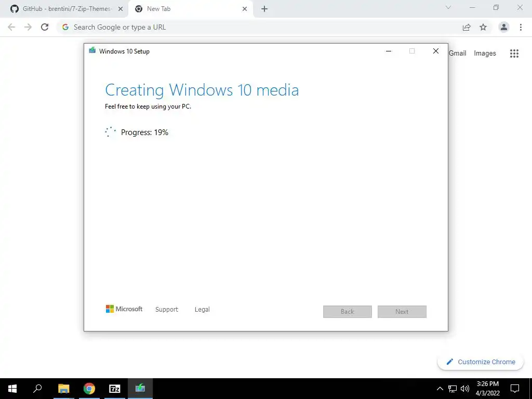Click the 'Progress: 19%' text
The height and width of the screenshot is (399, 532).
144,132
